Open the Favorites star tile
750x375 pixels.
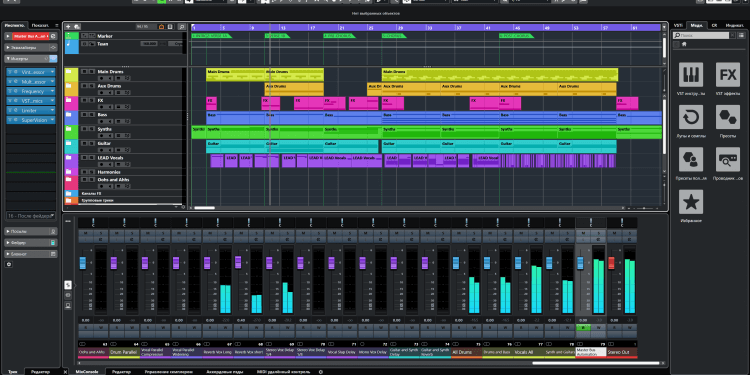pyautogui.click(x=691, y=202)
